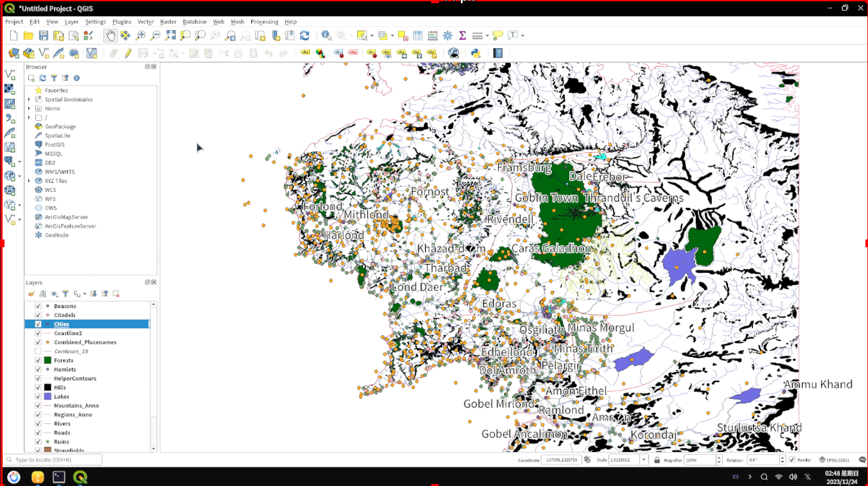Expand Spatial Bookmarks in Browser tree

coord(29,100)
